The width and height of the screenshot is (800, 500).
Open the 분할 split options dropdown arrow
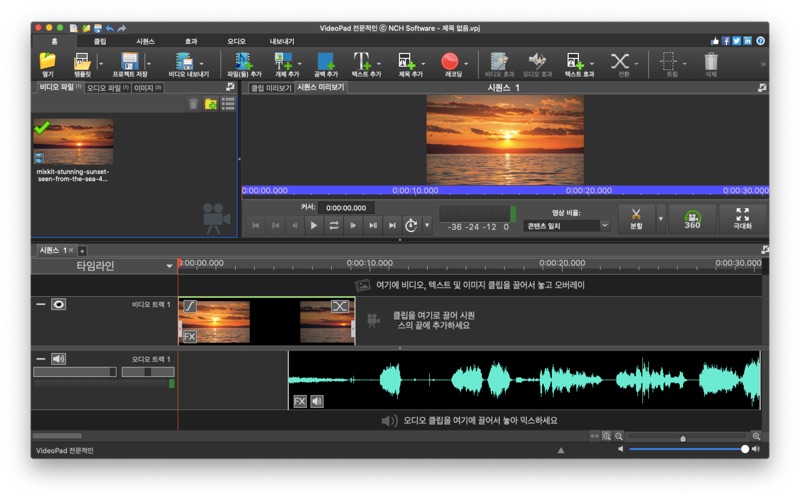tap(661, 219)
